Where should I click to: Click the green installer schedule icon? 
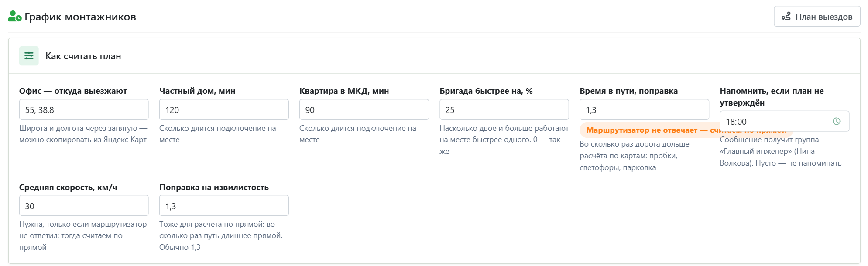15,17
